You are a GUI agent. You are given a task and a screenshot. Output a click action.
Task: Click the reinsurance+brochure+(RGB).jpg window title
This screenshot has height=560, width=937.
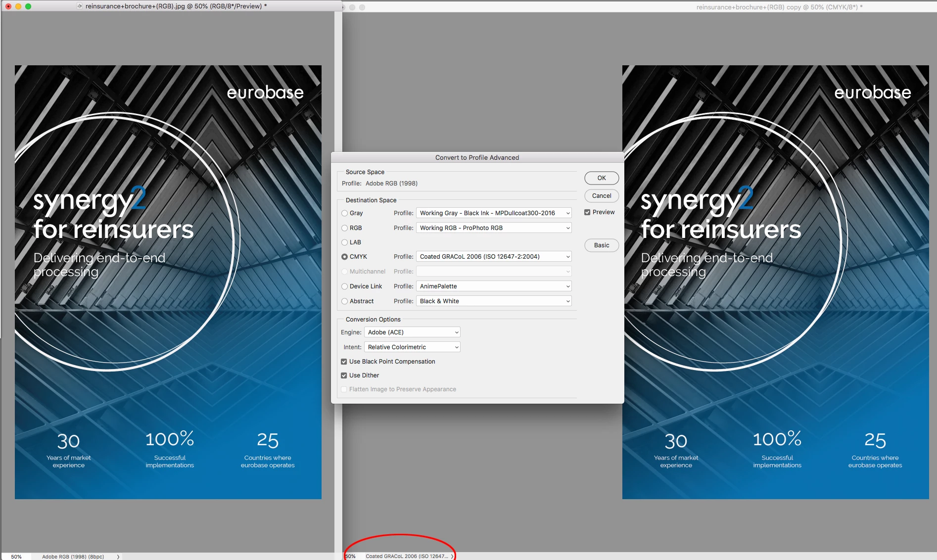176,6
